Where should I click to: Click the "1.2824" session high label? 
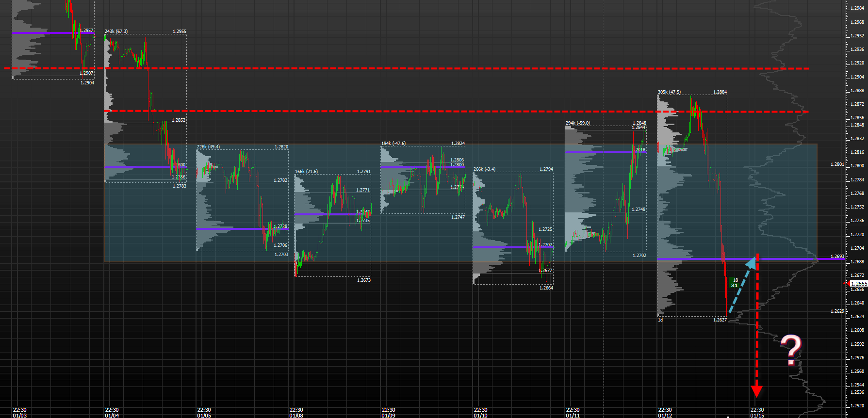pos(458,144)
